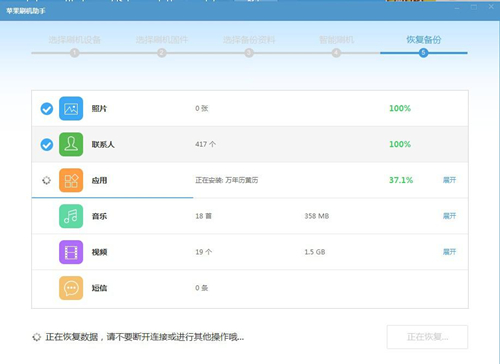The image size is (500, 364).
Task: Click the 358 MB music size
Action: [317, 216]
